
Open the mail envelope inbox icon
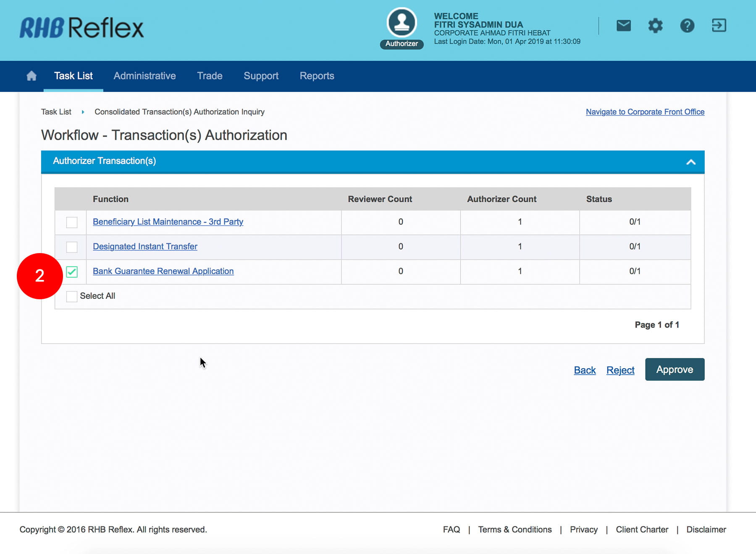[x=623, y=26]
